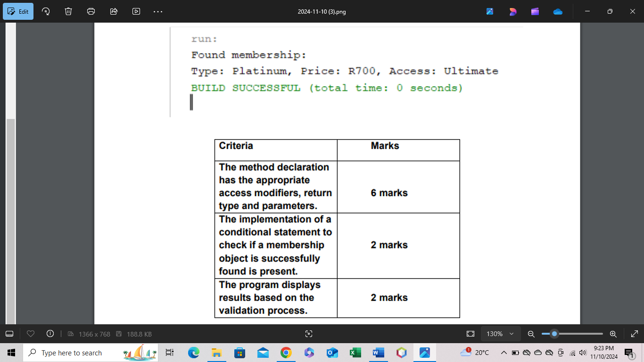Expand the hidden tray icons chevron
644x362 pixels.
504,353
